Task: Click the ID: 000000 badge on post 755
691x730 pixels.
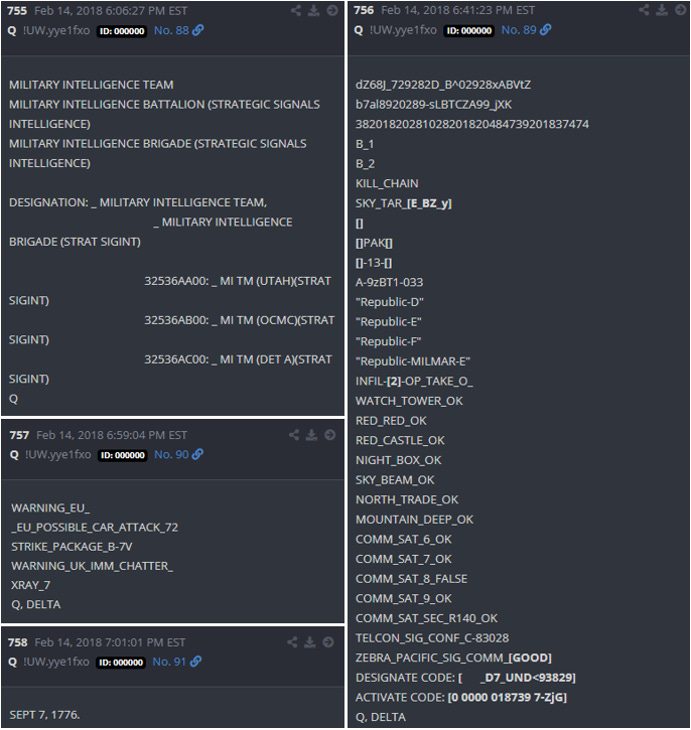Action: pos(122,31)
